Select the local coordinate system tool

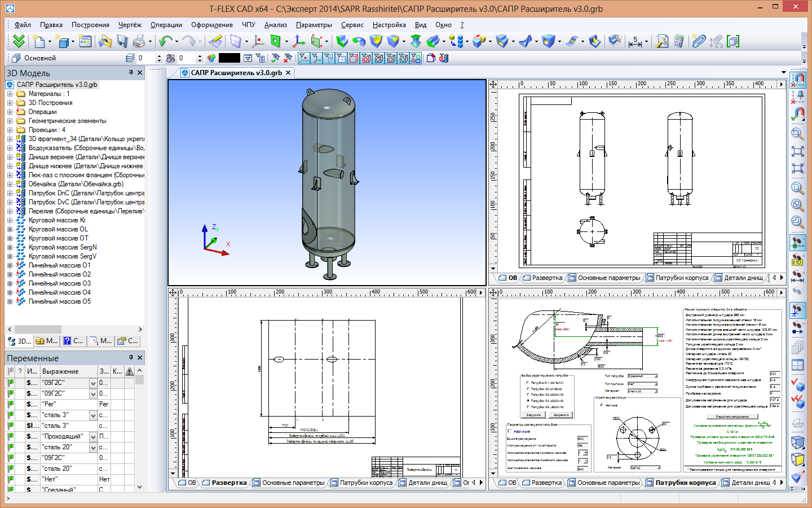point(299,41)
